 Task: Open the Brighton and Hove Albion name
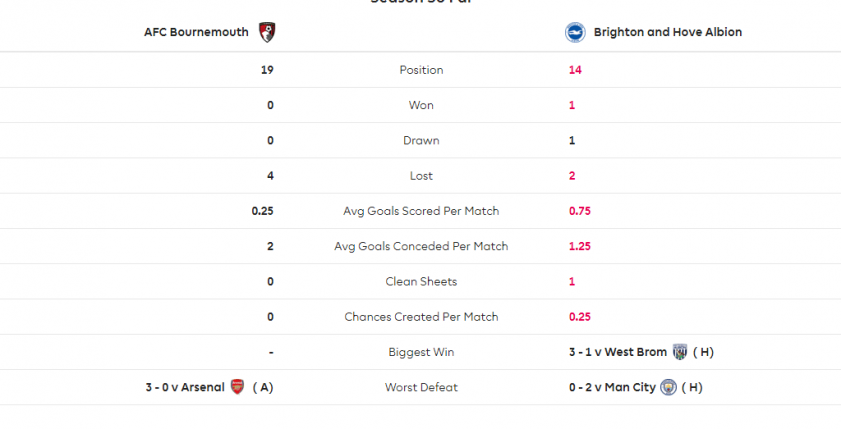(668, 32)
